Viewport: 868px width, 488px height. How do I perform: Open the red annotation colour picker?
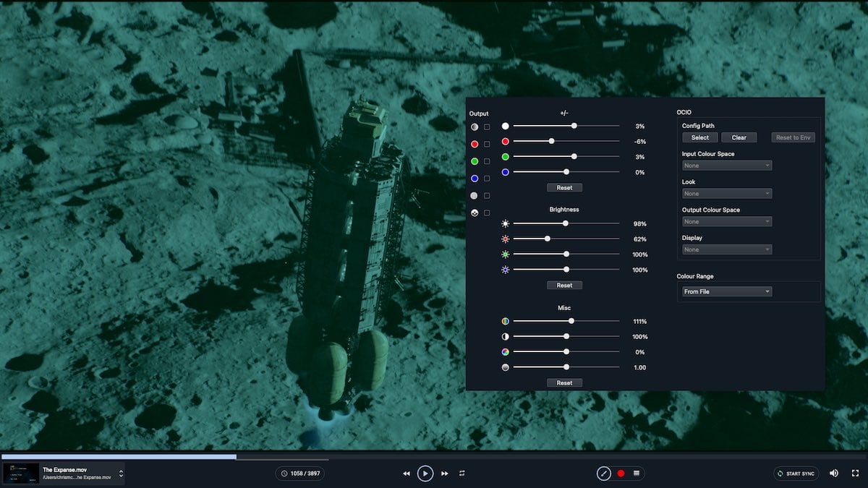[621, 474]
